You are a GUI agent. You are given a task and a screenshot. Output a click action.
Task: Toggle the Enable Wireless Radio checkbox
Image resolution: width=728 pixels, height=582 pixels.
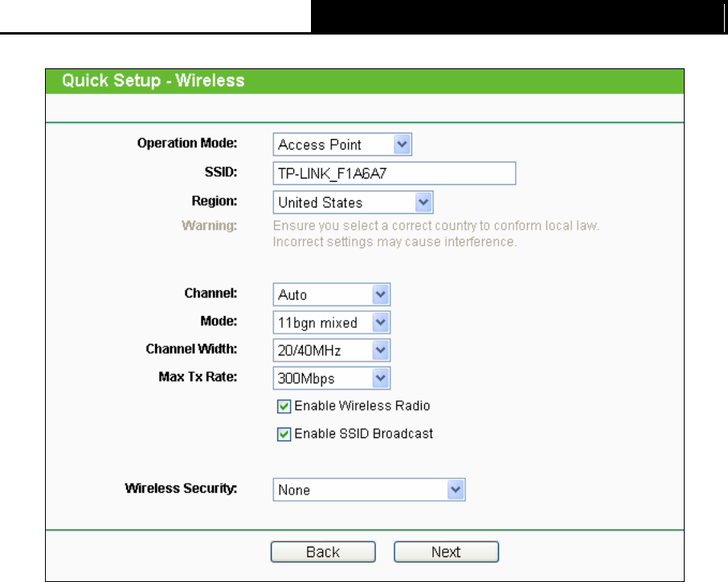284,407
